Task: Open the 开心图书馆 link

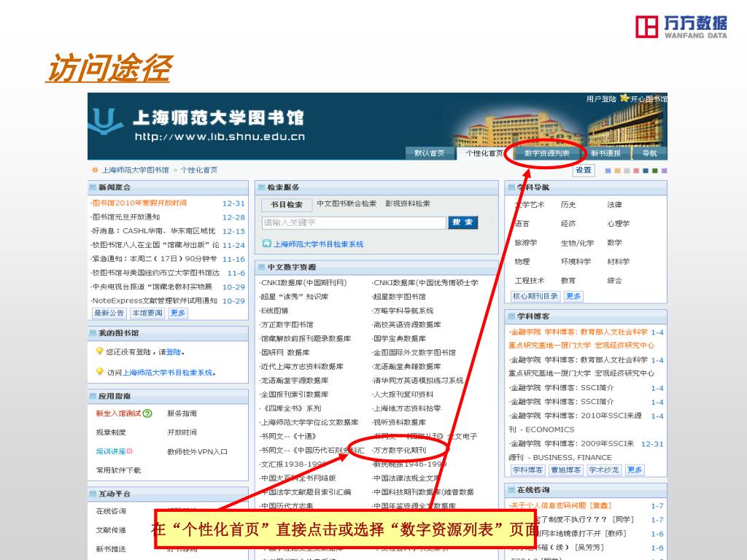Action: (x=649, y=98)
